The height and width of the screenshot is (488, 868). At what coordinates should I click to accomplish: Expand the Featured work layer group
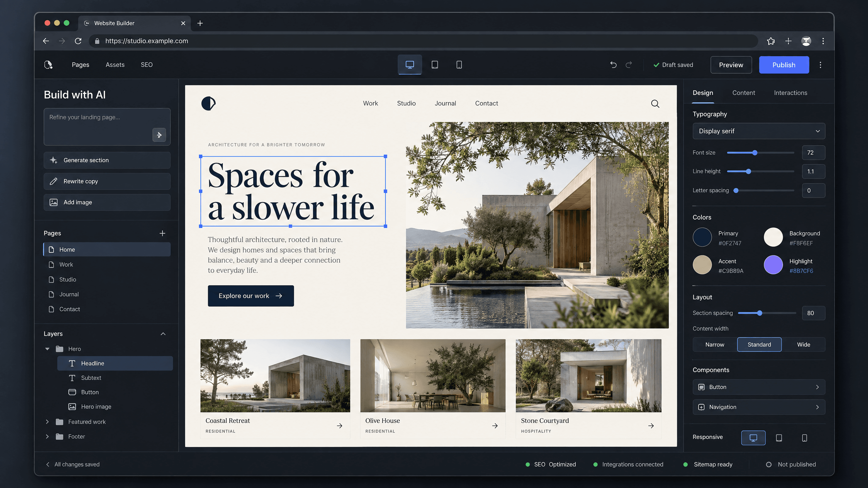coord(47,422)
